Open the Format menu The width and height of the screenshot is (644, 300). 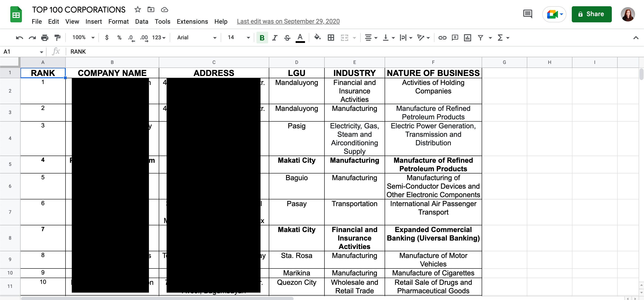pos(118,21)
